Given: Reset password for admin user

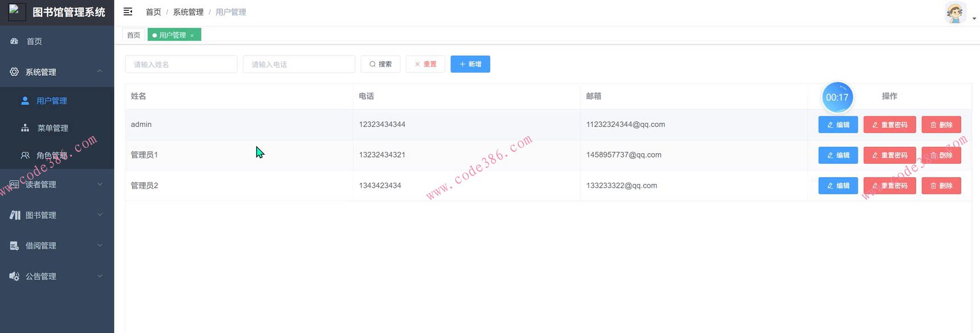Looking at the screenshot, I should (x=890, y=125).
